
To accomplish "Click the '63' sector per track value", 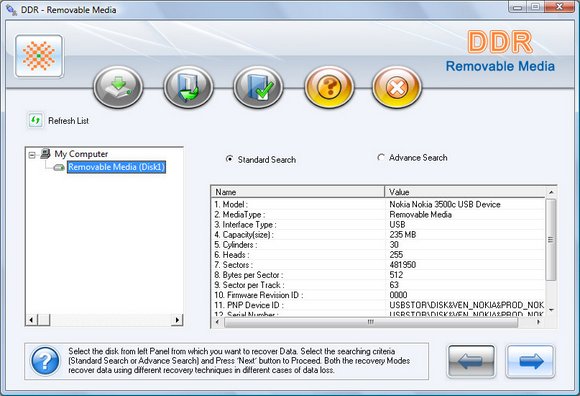I will (x=394, y=285).
